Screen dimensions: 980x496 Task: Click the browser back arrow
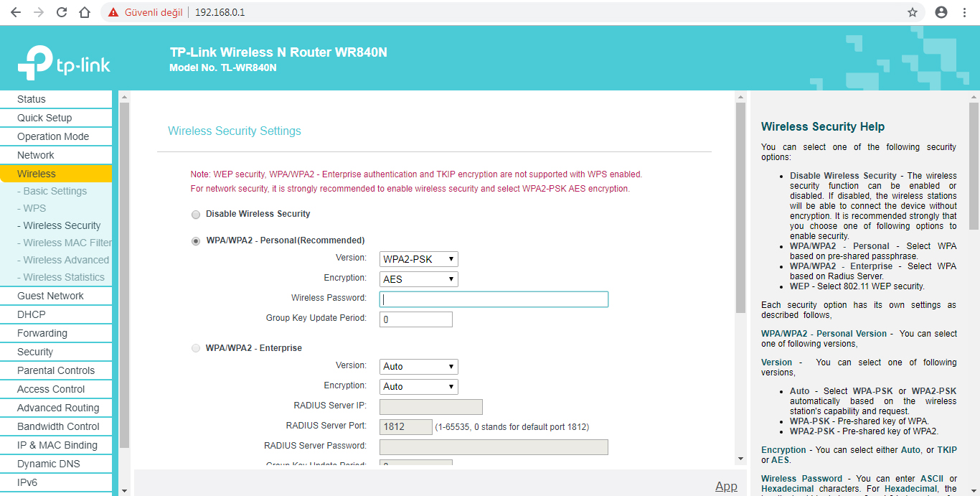point(16,12)
